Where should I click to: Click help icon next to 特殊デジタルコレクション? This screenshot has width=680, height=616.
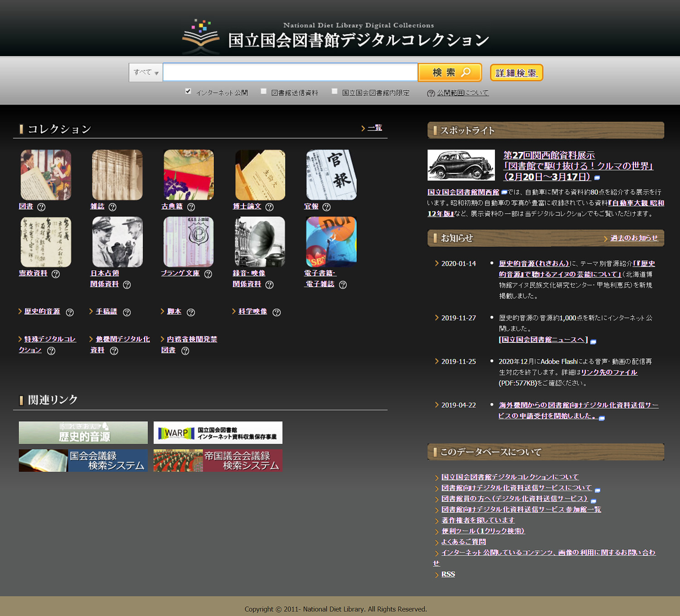coord(51,351)
